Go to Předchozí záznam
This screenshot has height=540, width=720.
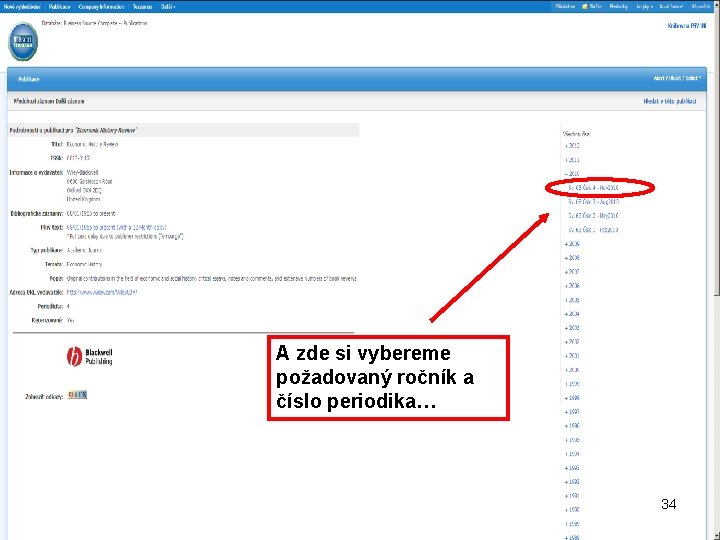coord(34,101)
